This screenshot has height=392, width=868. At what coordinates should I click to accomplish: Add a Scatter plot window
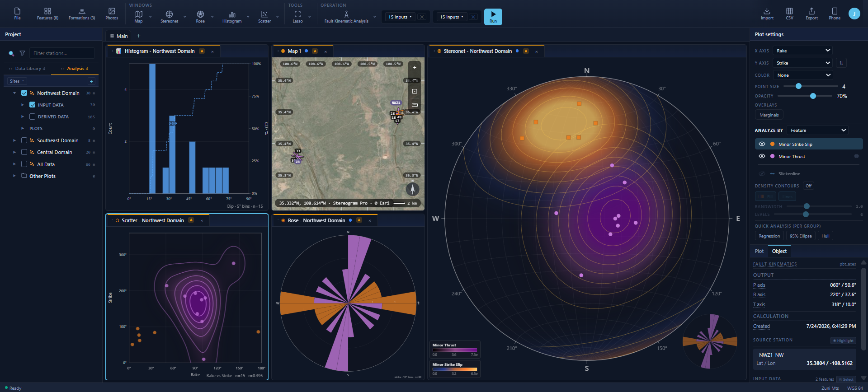pos(264,17)
